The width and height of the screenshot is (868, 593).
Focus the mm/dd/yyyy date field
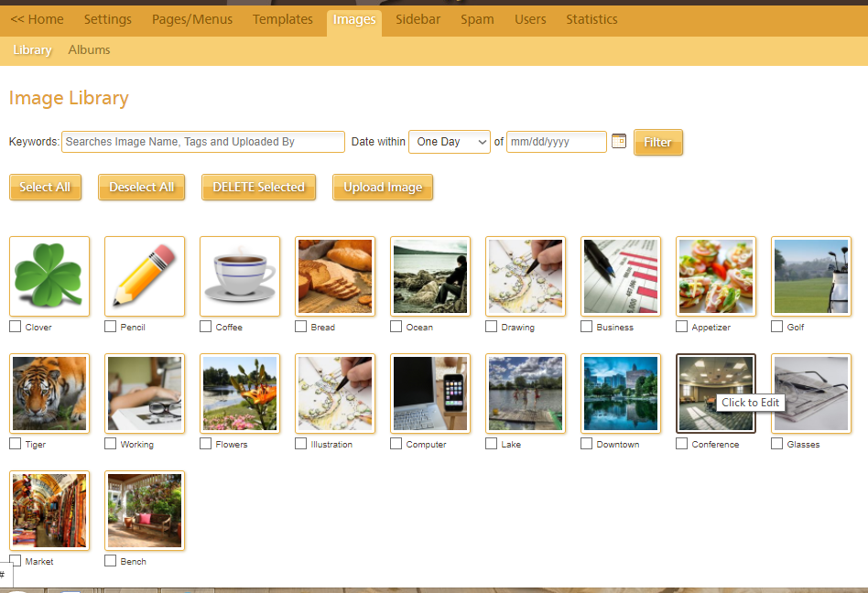(557, 142)
